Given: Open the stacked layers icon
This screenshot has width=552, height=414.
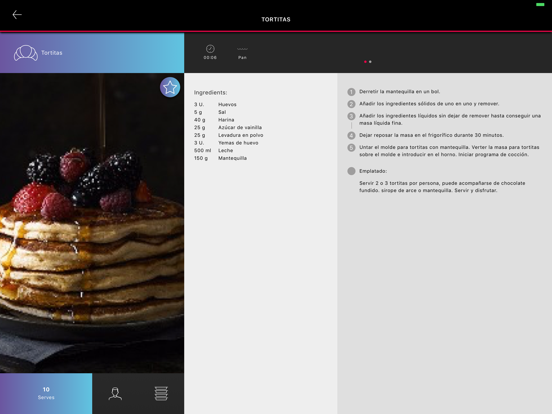Looking at the screenshot, I should (161, 394).
